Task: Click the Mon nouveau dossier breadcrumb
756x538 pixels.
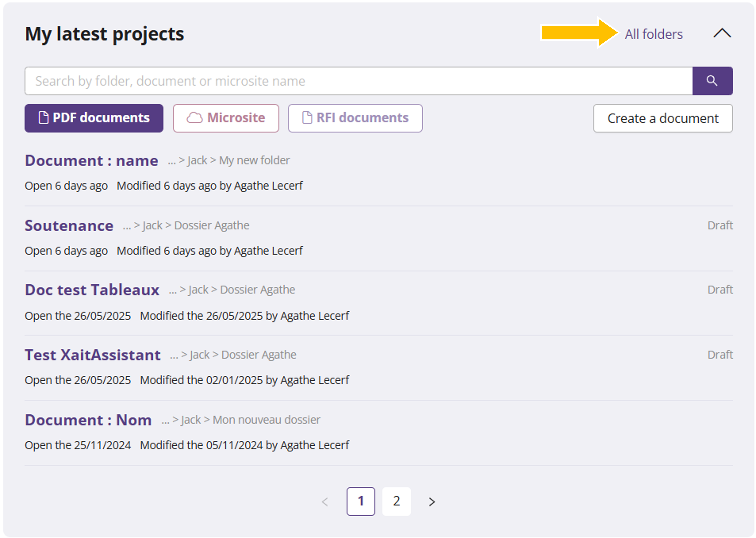Action: coord(266,420)
